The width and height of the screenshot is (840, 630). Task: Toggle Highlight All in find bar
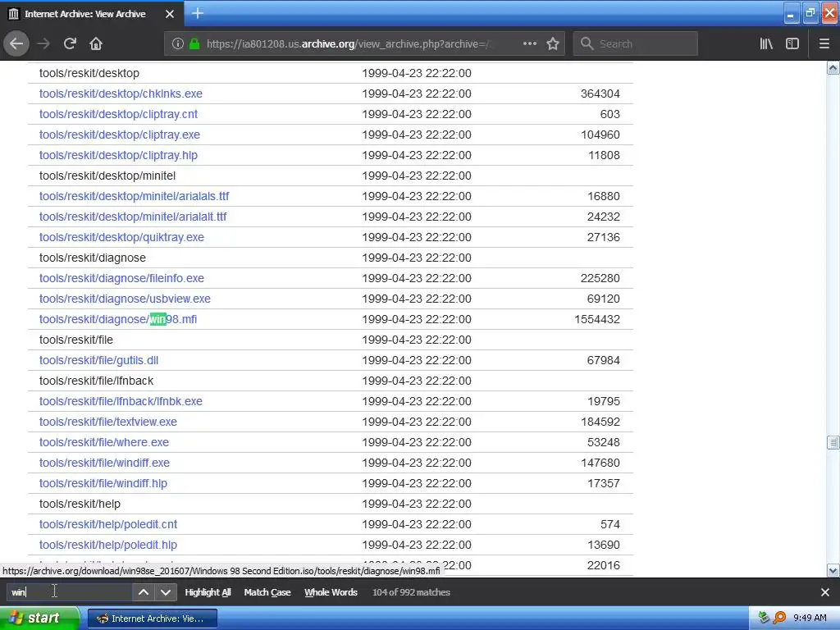click(208, 592)
